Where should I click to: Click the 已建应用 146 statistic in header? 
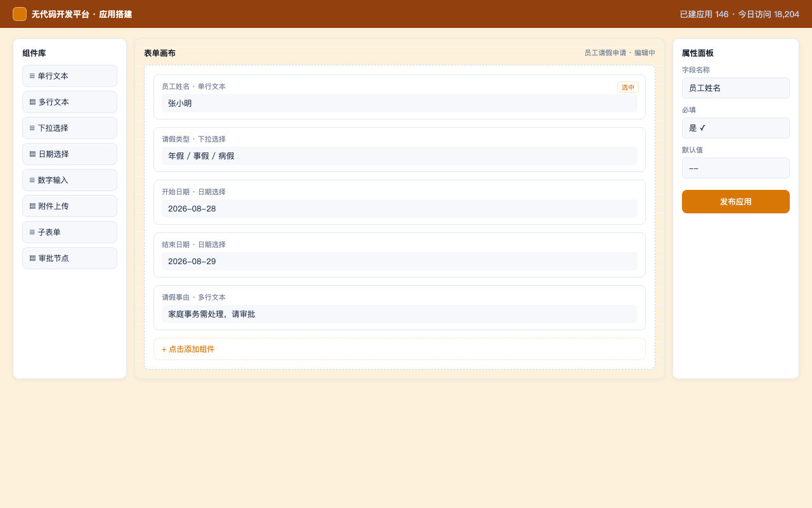coord(704,14)
